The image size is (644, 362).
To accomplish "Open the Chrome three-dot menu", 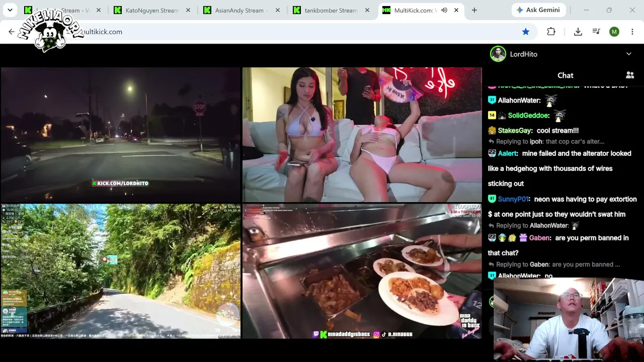I will click(x=632, y=32).
